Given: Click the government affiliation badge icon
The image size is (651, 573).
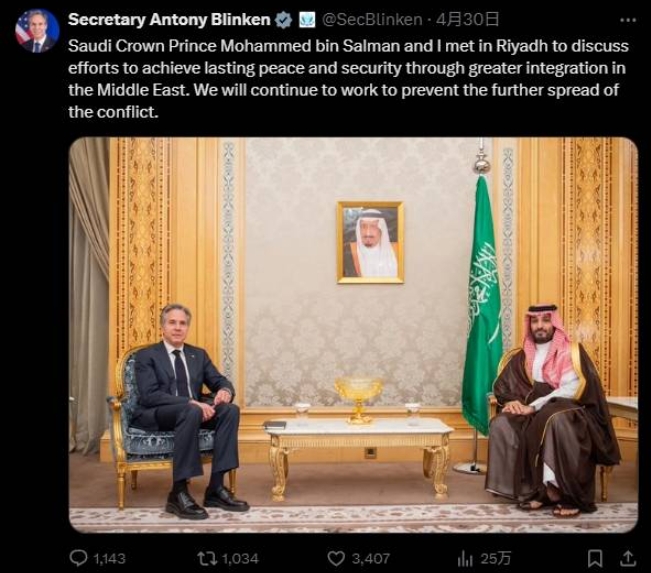Looking at the screenshot, I should tap(308, 20).
